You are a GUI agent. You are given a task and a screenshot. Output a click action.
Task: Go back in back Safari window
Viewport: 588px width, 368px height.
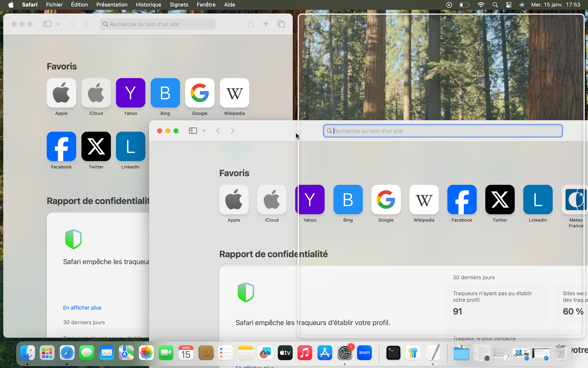point(72,24)
